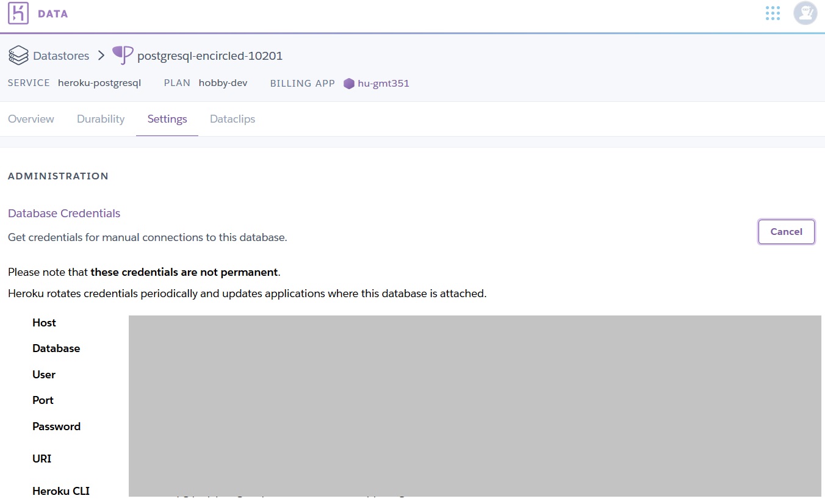Go to the Datastores breadcrumb link
Image resolution: width=825 pixels, height=504 pixels.
click(x=61, y=56)
